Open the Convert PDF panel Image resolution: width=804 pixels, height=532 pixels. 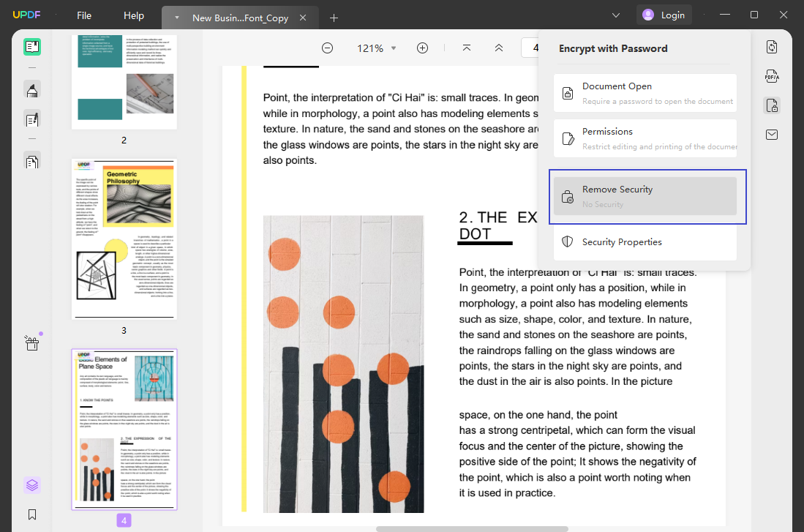pos(772,46)
